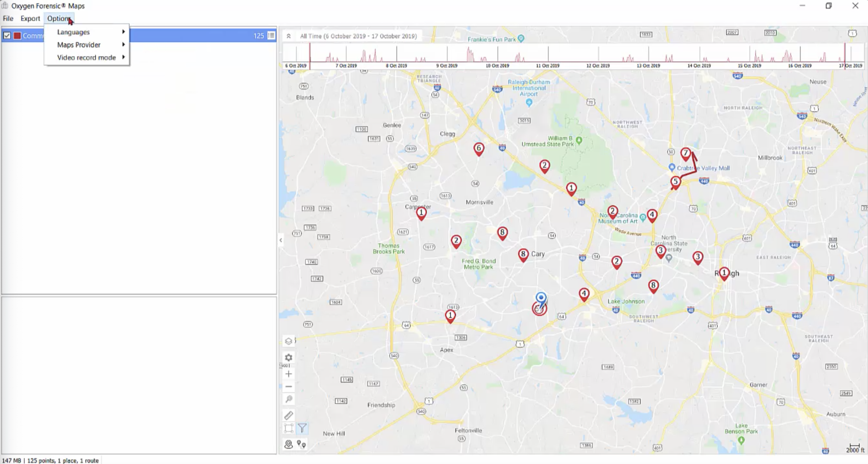Screen dimensions: 868x464
Task: Click marker 4 left of Lake Johnson
Action: [x=584, y=294]
